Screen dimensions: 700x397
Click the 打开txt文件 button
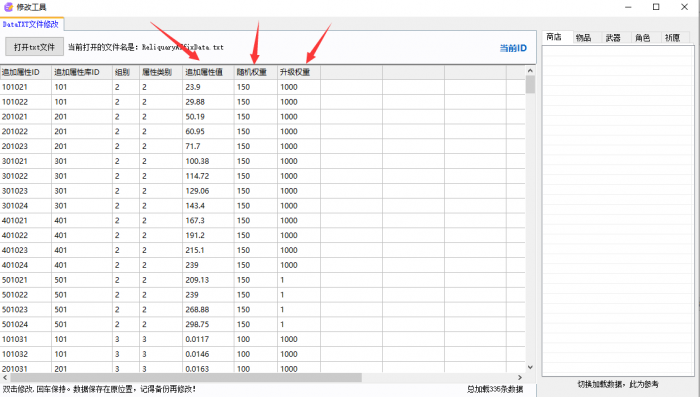point(34,47)
